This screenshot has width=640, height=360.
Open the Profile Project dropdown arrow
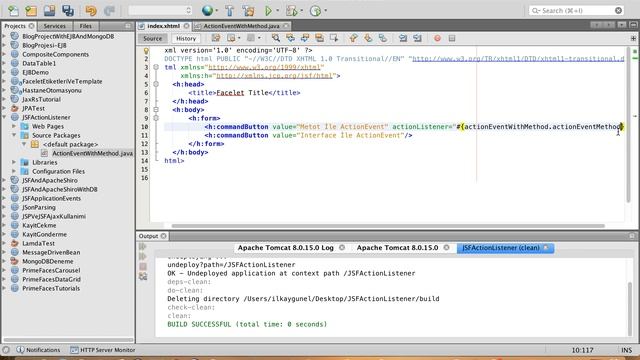click(x=325, y=11)
